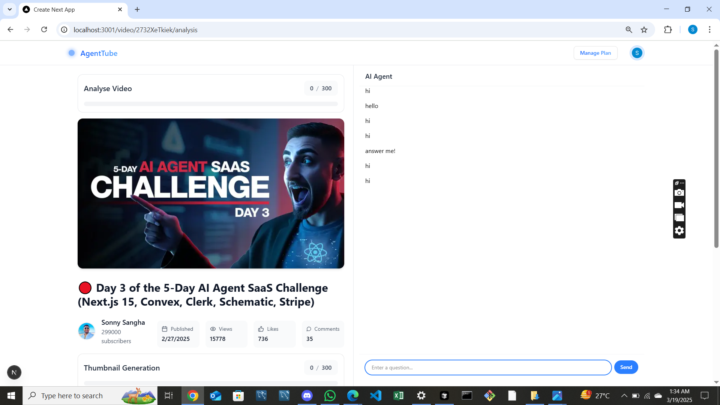
Task: Click the 2/27/2025 published date
Action: click(x=175, y=339)
